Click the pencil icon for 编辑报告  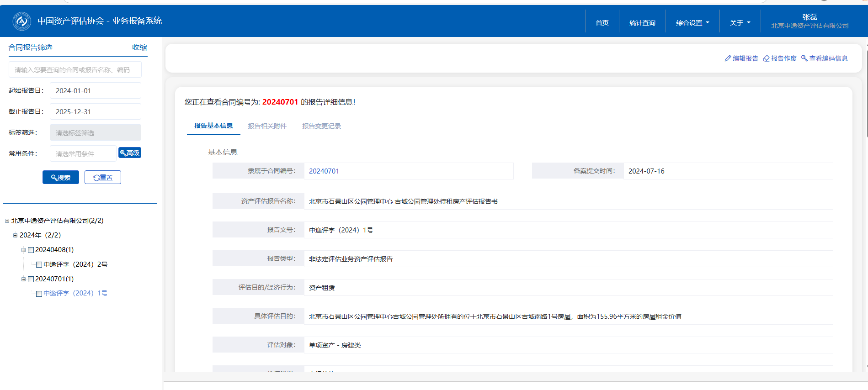[728, 58]
